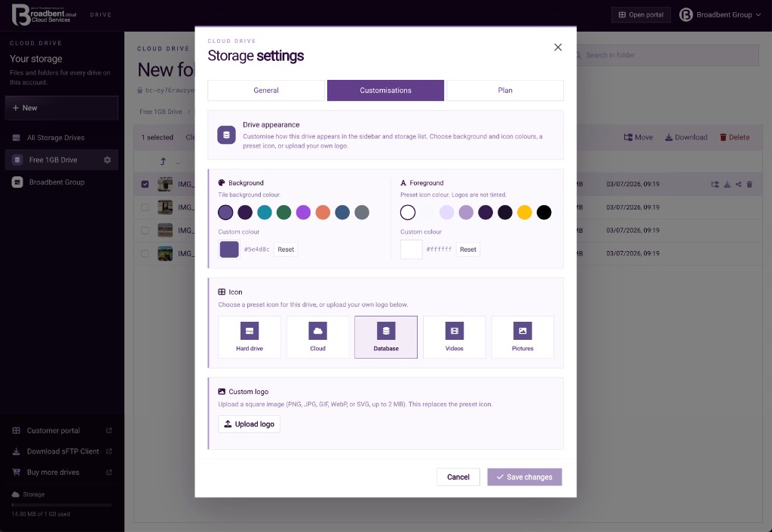Image resolution: width=772 pixels, height=532 pixels.
Task: Click the Upload logo button
Action: (249, 424)
